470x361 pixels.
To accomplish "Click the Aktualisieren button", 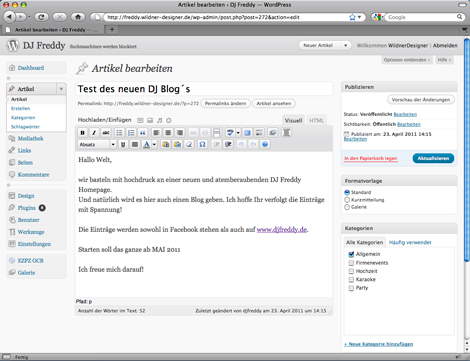I will 433,158.
